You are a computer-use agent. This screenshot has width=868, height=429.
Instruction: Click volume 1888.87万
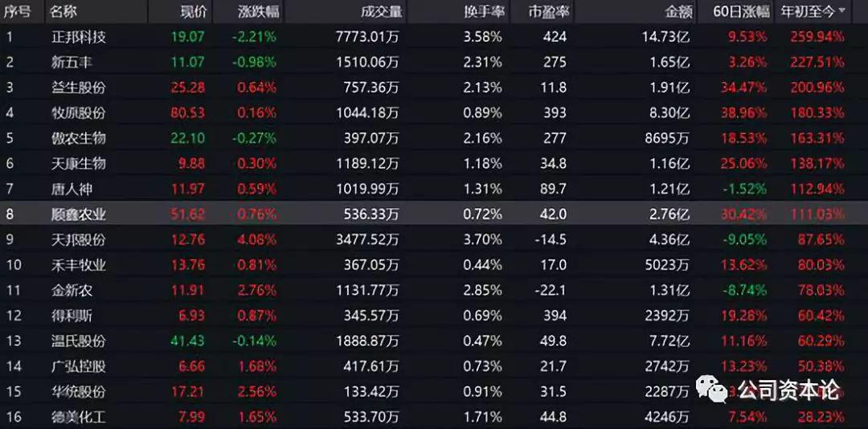click(x=367, y=341)
